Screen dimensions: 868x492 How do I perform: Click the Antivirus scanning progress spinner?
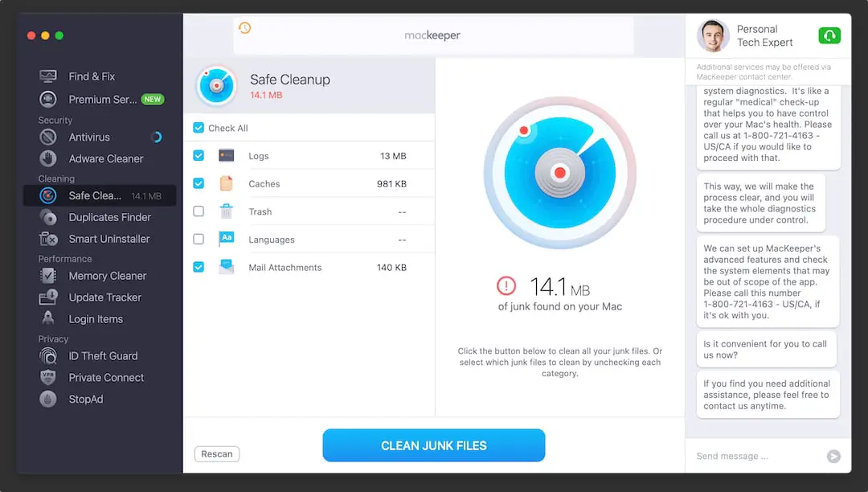coord(157,137)
